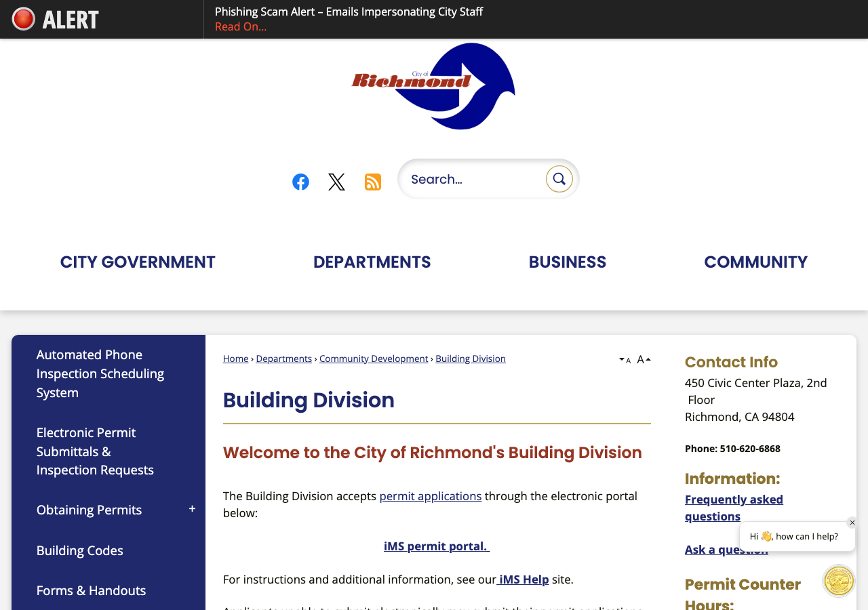Click the magnifying glass search button

click(559, 179)
